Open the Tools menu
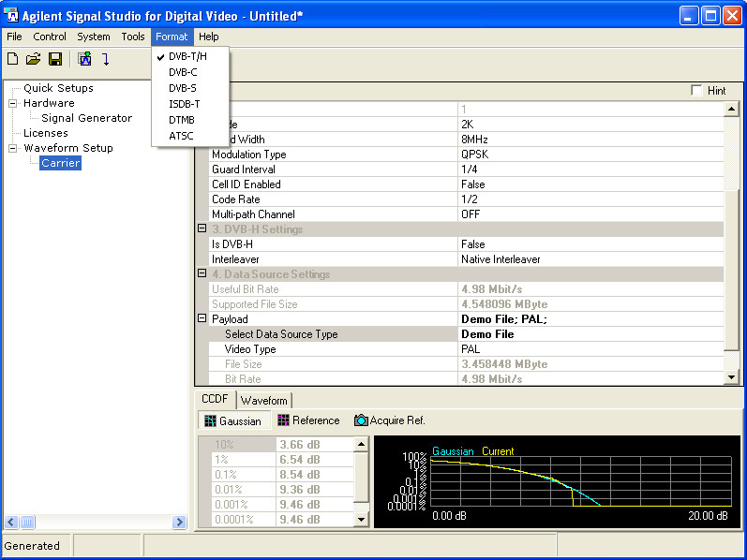Screen dimensions: 747x560 (x=133, y=37)
